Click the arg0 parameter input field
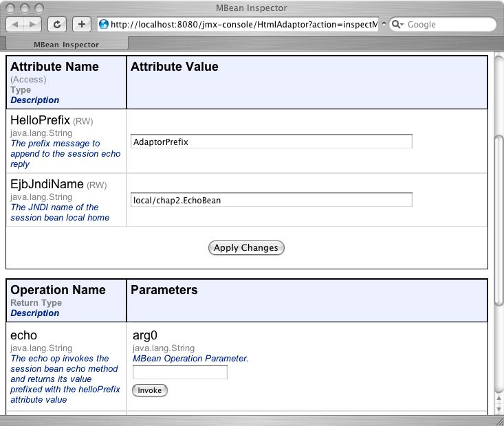 [179, 372]
